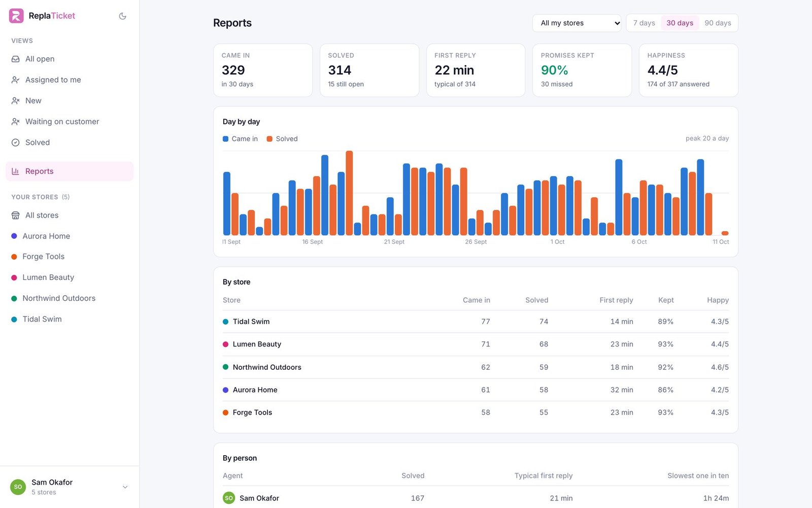The width and height of the screenshot is (812, 508).
Task: Click the Waiting on customer icon
Action: (16, 121)
